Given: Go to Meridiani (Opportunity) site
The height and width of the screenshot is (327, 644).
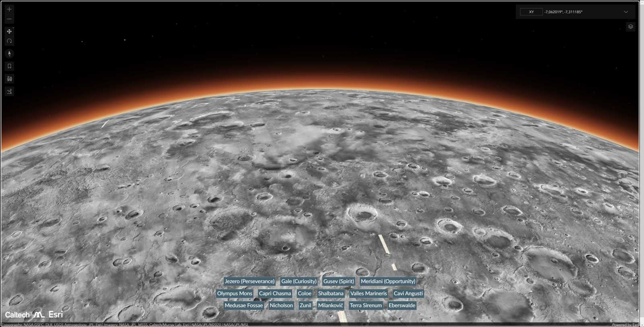Looking at the screenshot, I should (x=388, y=281).
